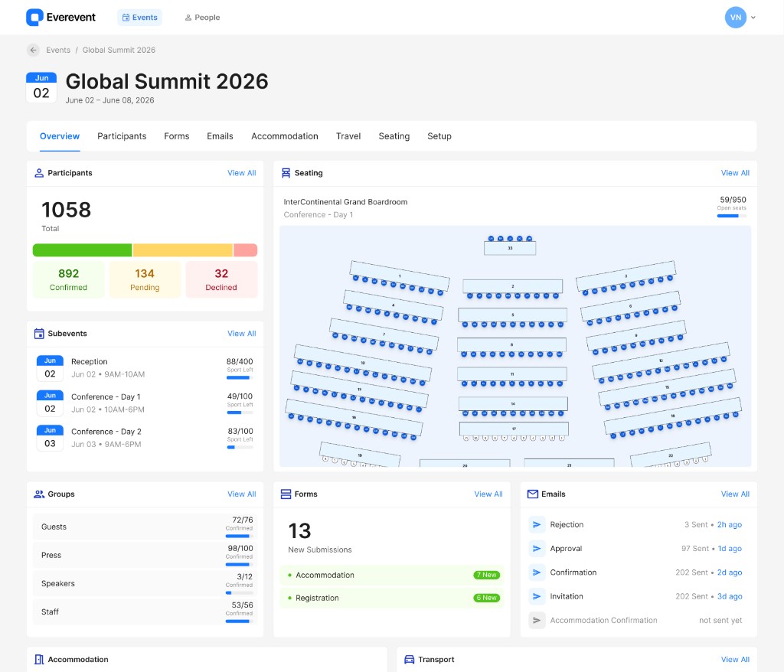Click the Invitation email send icon
The image size is (784, 672).
click(537, 596)
